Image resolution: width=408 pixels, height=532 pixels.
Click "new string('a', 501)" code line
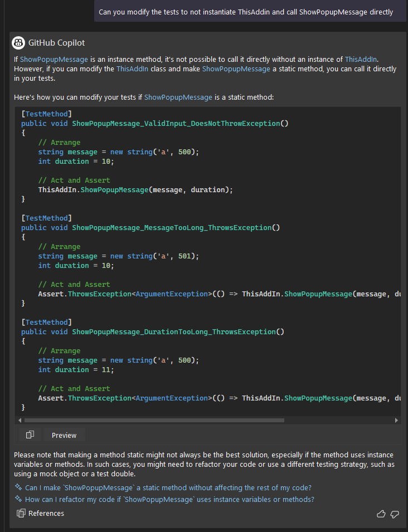point(119,256)
